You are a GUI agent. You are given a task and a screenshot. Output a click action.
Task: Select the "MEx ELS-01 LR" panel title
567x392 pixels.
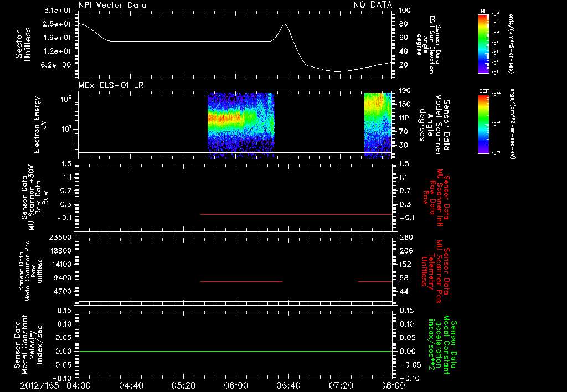pyautogui.click(x=111, y=85)
